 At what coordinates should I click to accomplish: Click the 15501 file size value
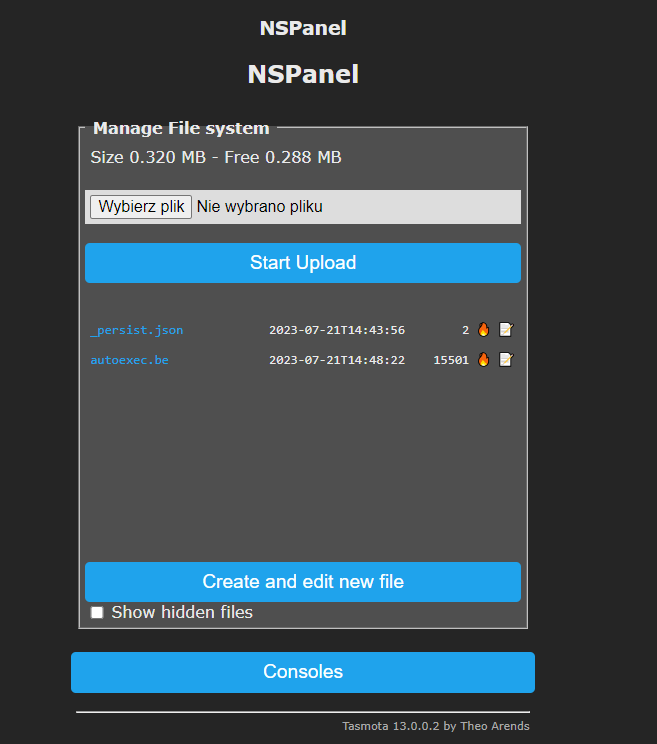pos(451,360)
